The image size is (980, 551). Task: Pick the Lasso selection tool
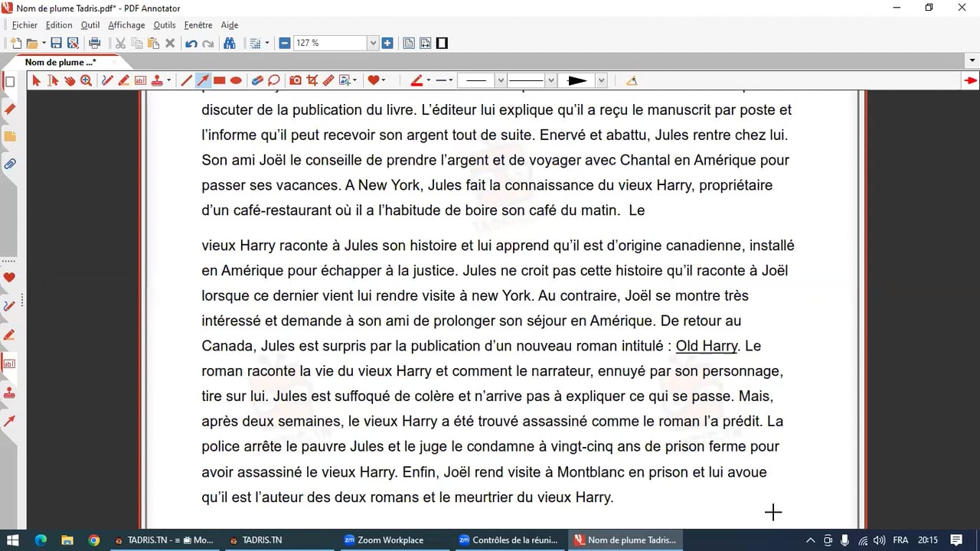pos(274,80)
